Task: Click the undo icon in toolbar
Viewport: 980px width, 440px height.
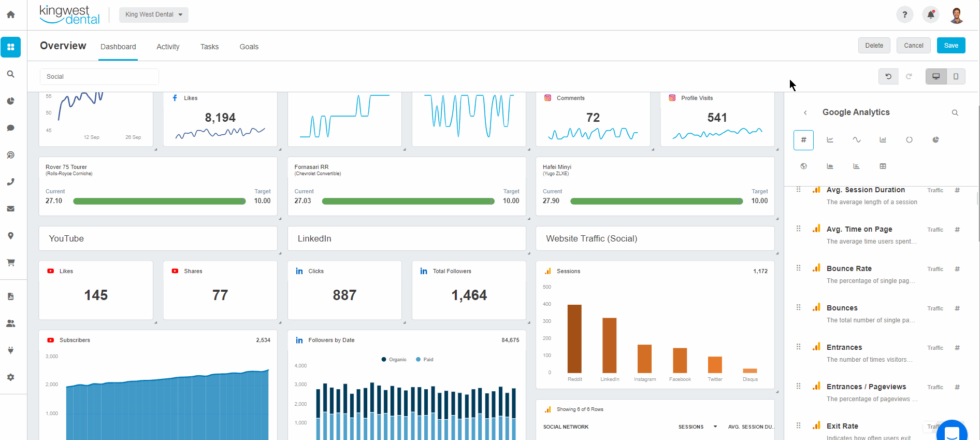Action: point(888,77)
